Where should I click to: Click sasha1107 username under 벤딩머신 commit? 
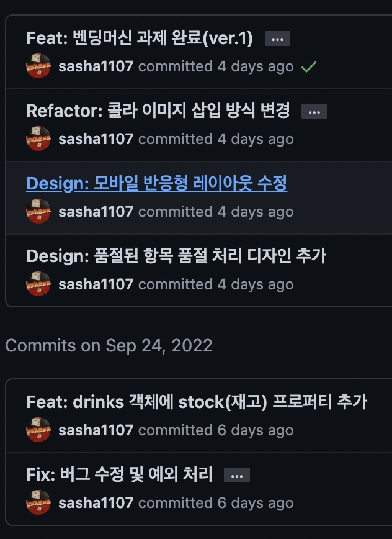point(96,67)
